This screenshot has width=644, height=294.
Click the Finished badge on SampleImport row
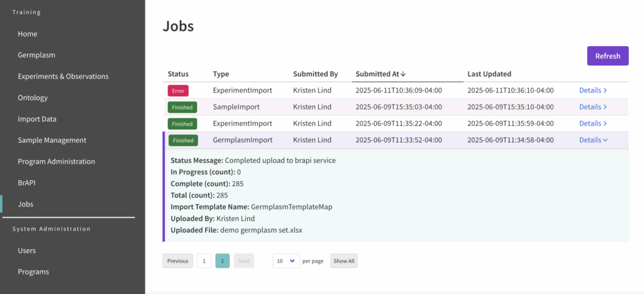(182, 107)
